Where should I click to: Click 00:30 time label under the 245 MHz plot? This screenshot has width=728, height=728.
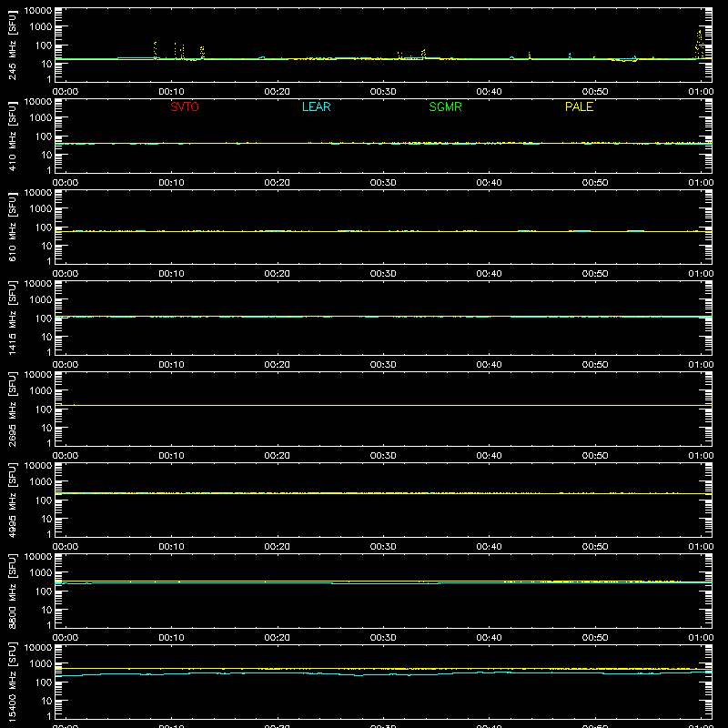pyautogui.click(x=383, y=92)
